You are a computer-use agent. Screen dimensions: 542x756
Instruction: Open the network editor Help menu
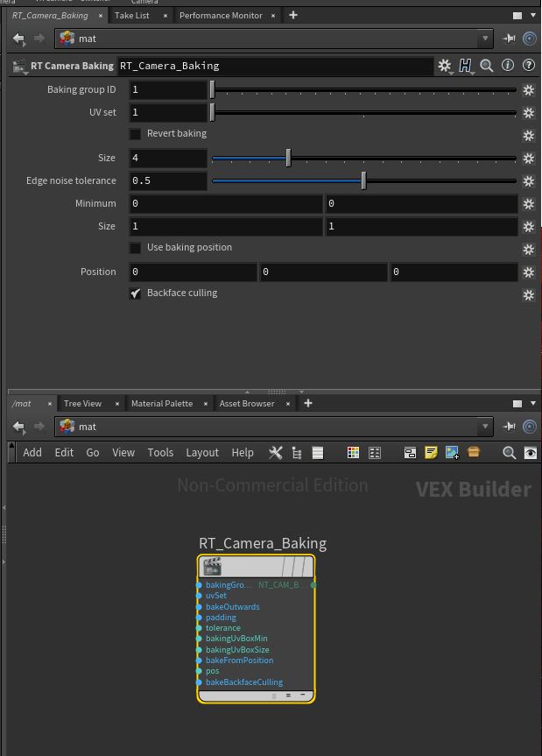pyautogui.click(x=243, y=453)
